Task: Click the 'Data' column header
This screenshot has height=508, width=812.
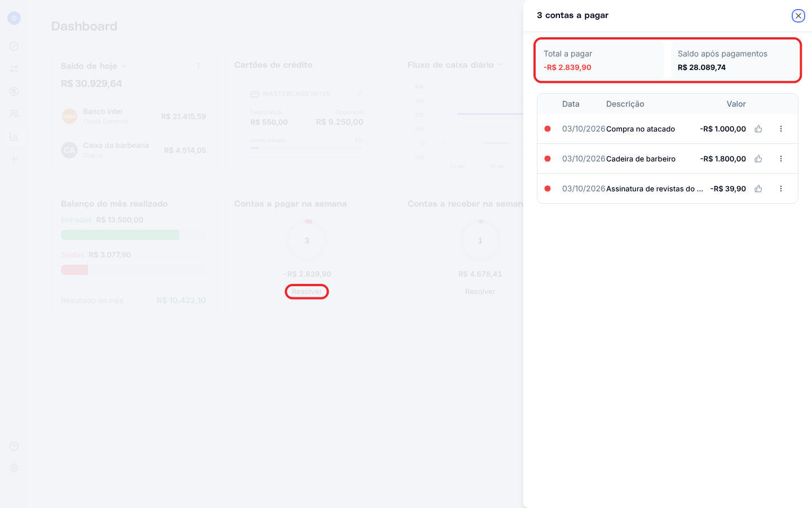Action: 571,104
